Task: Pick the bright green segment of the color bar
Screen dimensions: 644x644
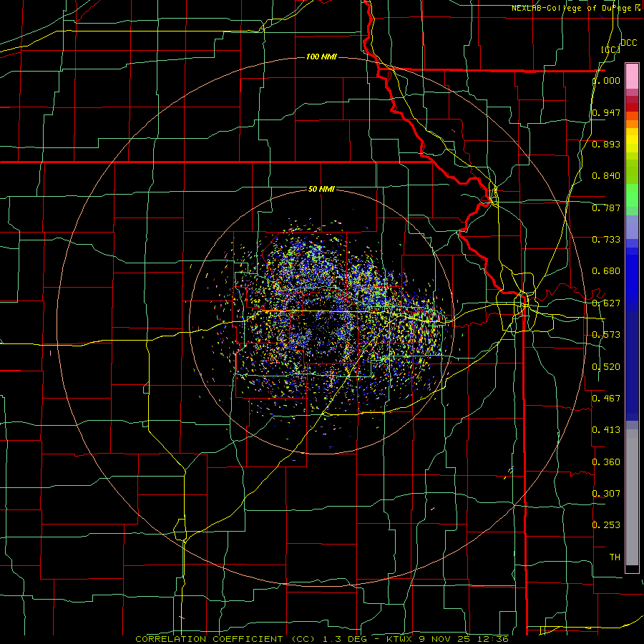Action: [632, 195]
